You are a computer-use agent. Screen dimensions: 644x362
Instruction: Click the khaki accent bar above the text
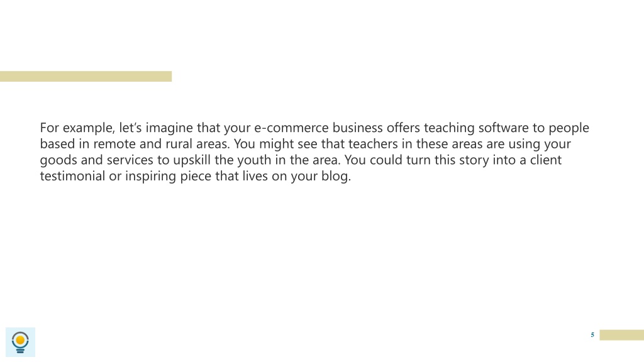tap(86, 76)
